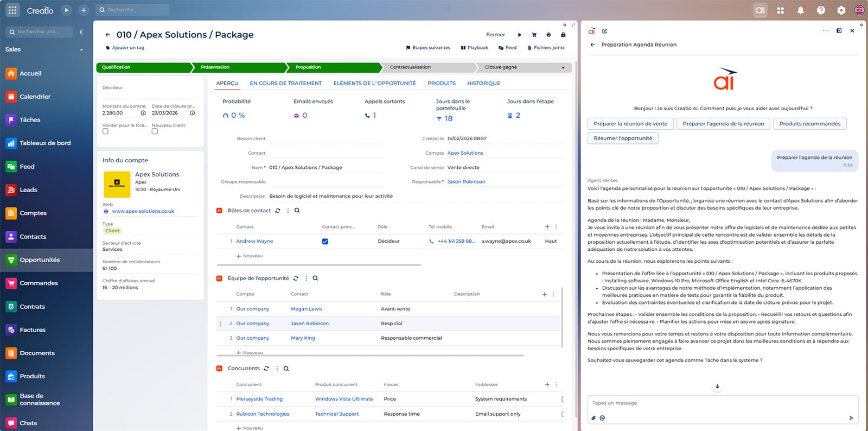Toggle Nouveau client checkbox
Image resolution: width=868 pixels, height=431 pixels.
coord(155,131)
